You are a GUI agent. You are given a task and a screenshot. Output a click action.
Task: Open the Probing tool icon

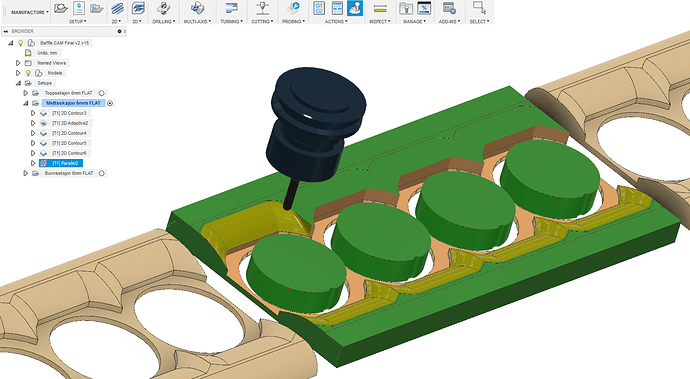[293, 8]
